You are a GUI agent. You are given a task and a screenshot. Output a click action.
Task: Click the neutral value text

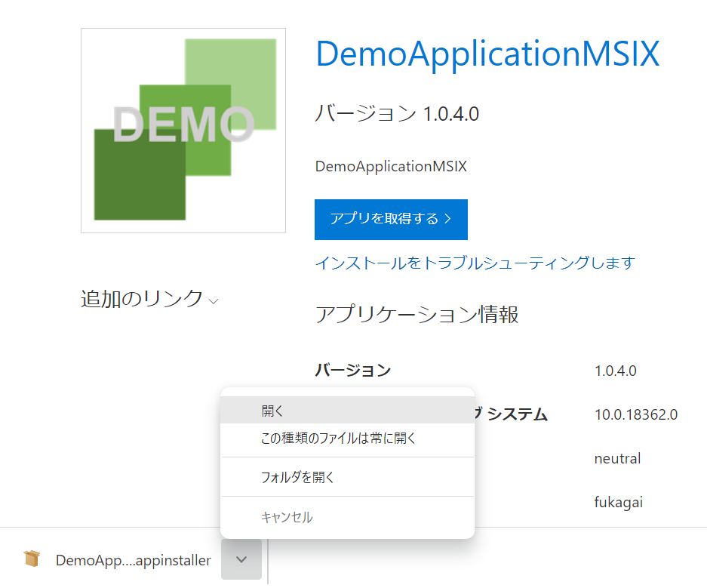[x=617, y=459]
